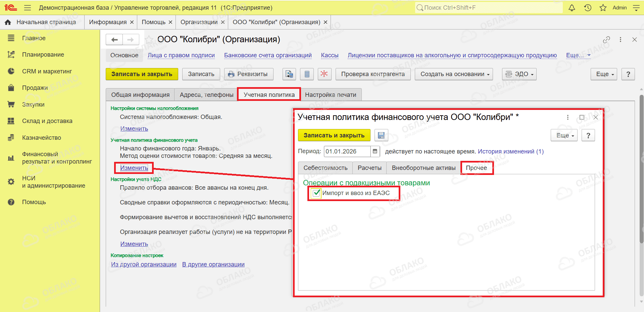Click Записать button

click(201, 74)
